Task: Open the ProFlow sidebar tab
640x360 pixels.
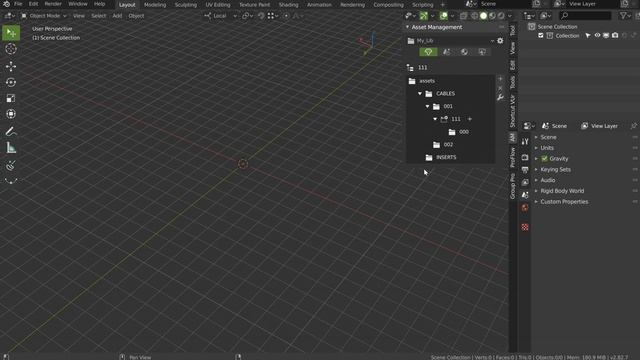Action: [x=513, y=157]
